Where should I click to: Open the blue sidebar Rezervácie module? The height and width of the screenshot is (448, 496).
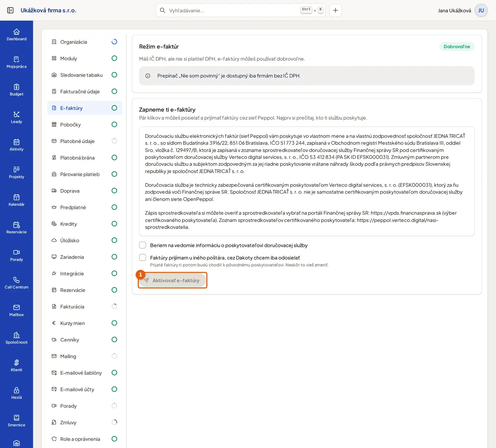pos(16,228)
